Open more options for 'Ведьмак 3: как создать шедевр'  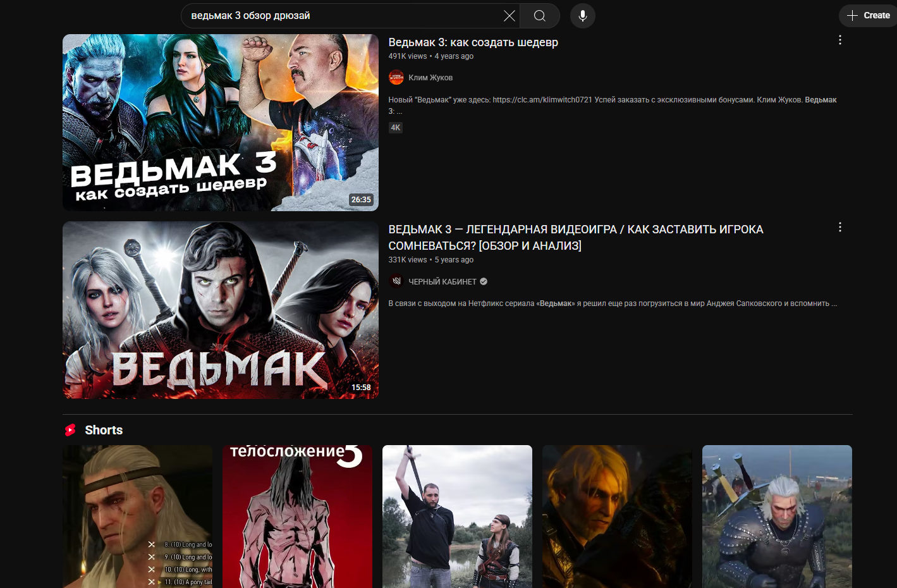840,40
